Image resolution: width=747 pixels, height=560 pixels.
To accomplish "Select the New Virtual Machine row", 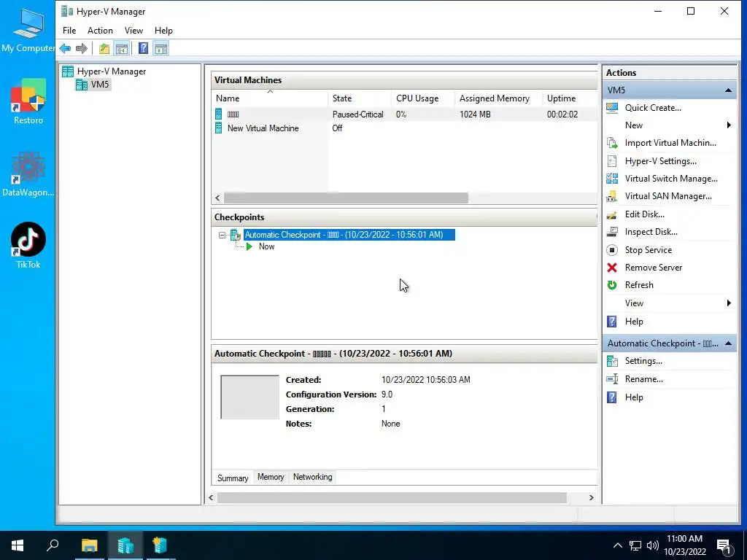I will (x=404, y=128).
